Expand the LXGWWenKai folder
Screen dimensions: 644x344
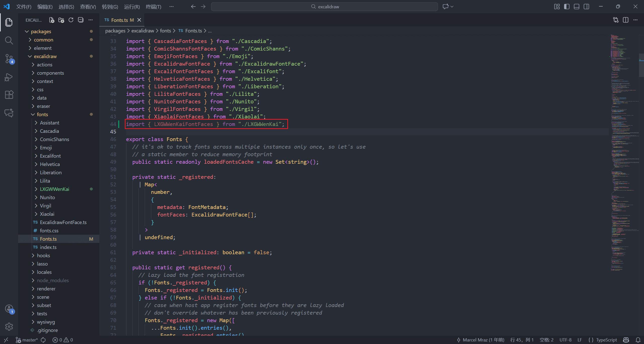tap(54, 189)
